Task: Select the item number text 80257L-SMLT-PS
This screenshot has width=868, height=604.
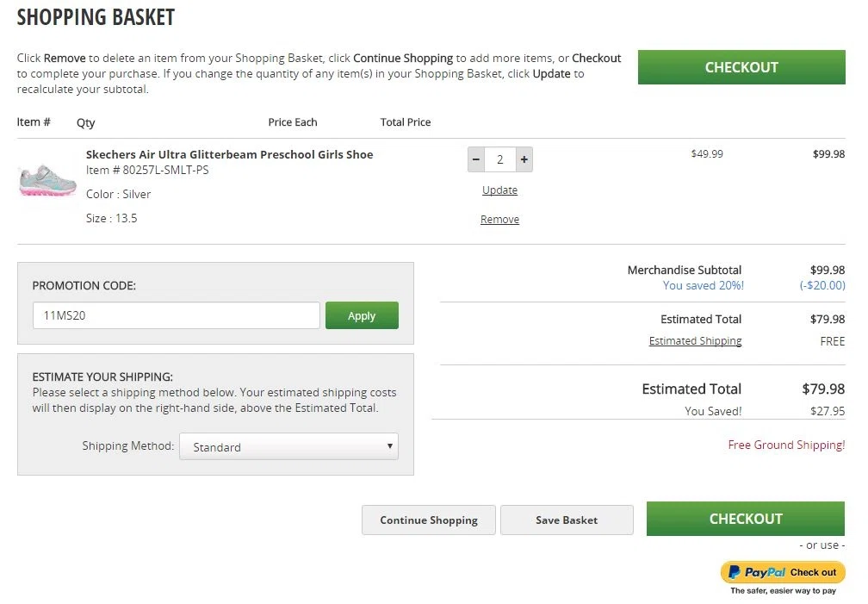Action: click(x=165, y=170)
